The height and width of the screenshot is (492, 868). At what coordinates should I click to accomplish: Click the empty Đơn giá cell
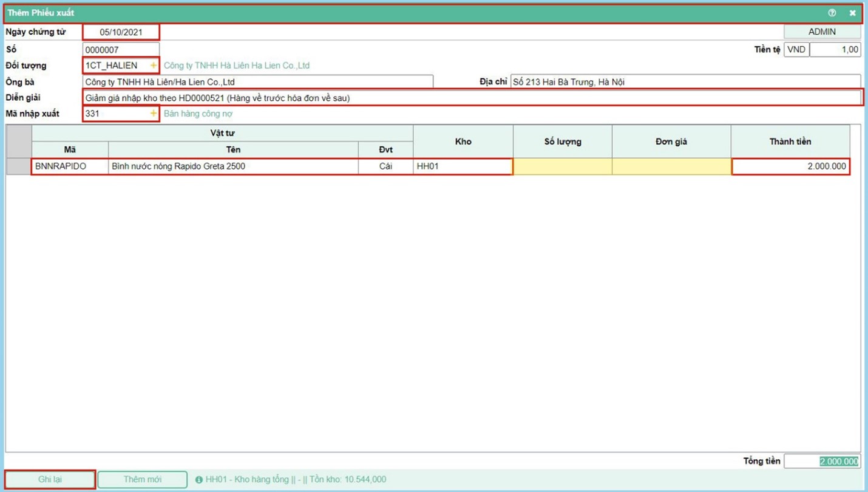click(671, 166)
